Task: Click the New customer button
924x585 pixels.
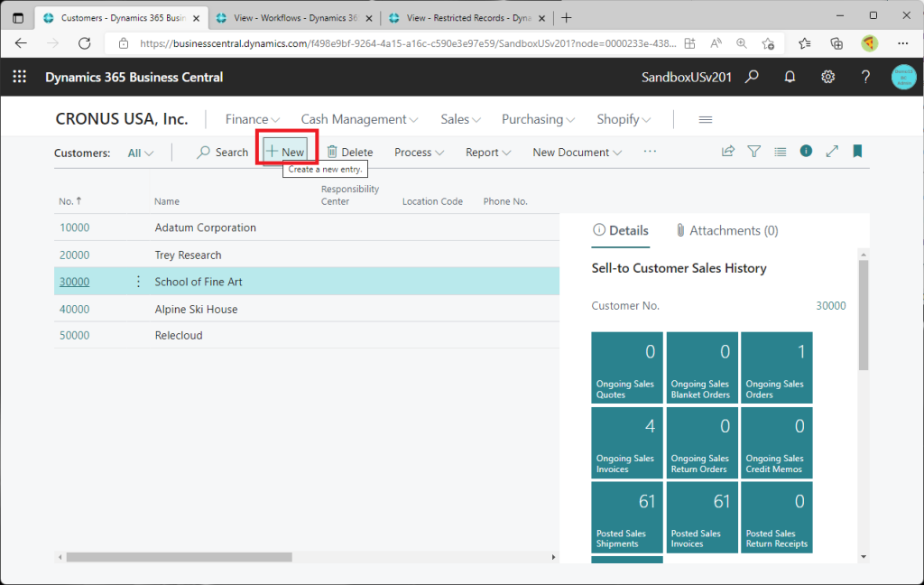Action: click(286, 153)
